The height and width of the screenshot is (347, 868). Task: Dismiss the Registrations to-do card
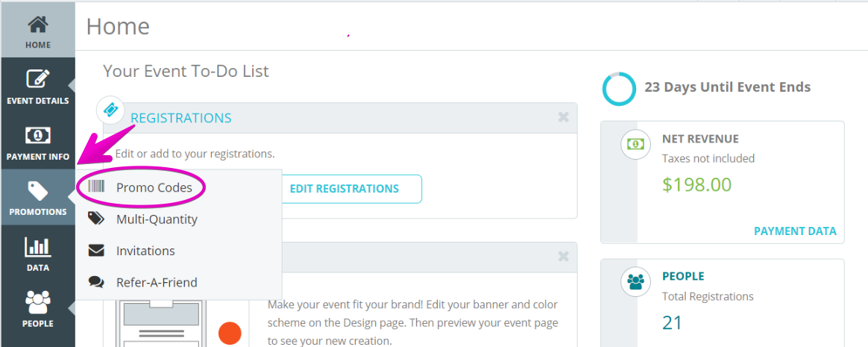point(564,117)
